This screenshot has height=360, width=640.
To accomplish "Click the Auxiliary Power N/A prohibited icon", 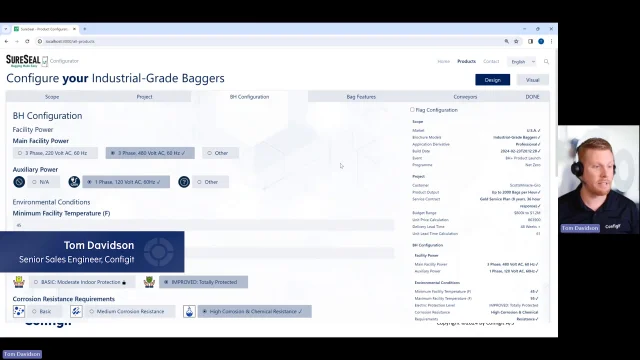I will tap(19, 182).
